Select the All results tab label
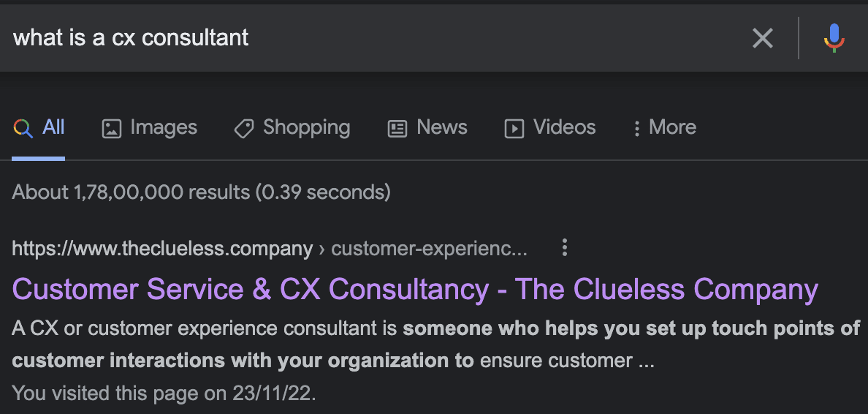Viewport: 868px width, 414px height. (54, 128)
